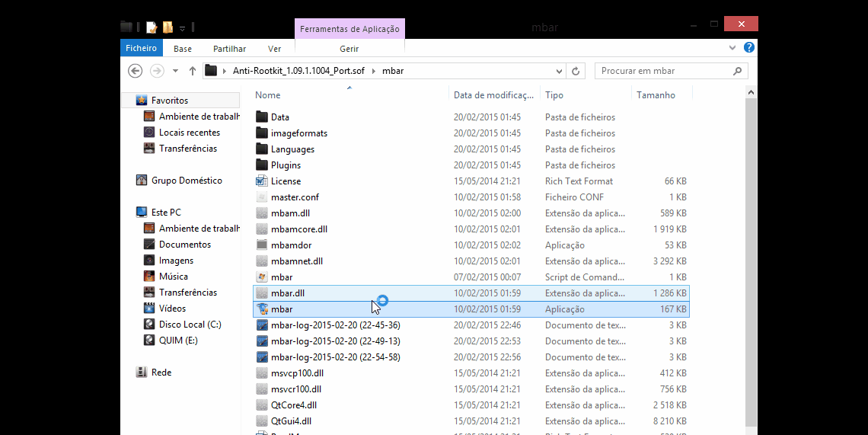Select the License rich text file
Viewport: 868px width, 435px height.
(286, 181)
